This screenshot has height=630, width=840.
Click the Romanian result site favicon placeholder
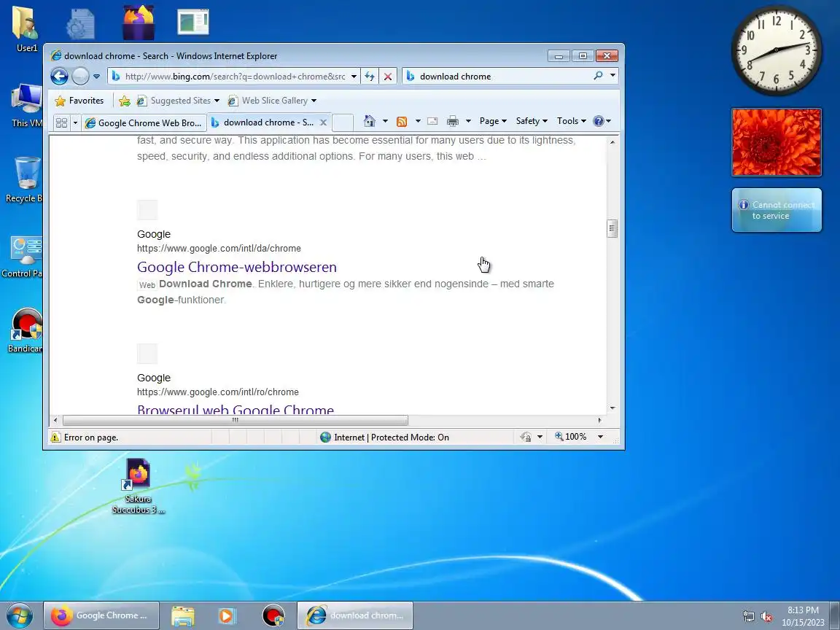click(147, 354)
